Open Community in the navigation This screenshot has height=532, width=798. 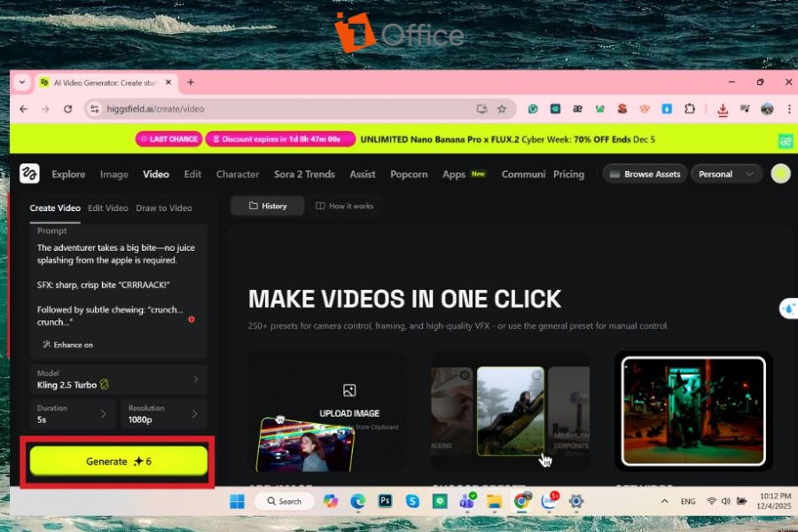click(x=523, y=174)
